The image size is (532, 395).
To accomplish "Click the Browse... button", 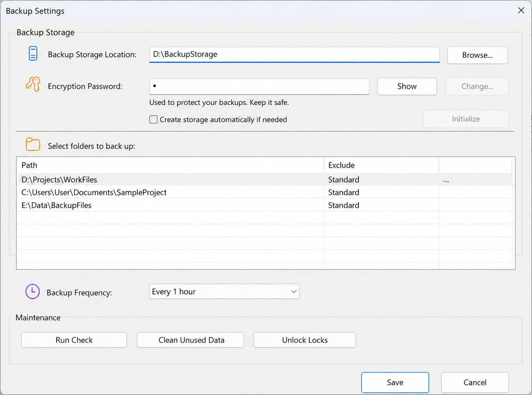I will click(x=478, y=55).
